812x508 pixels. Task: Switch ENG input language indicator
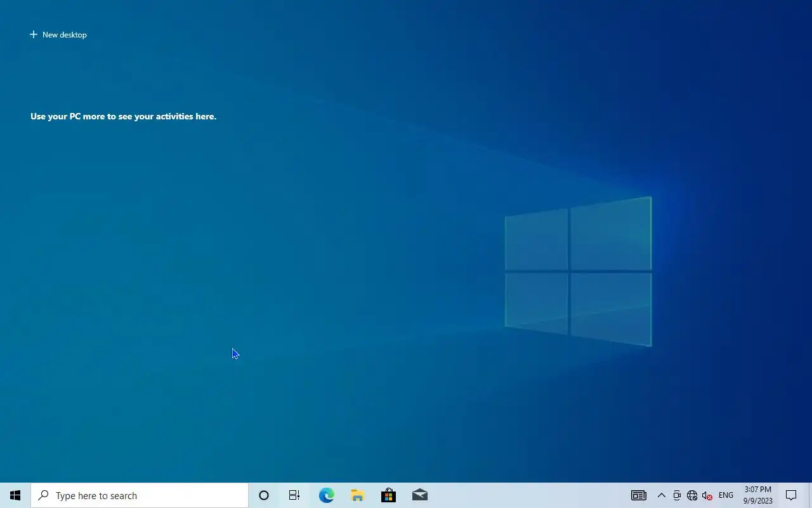pos(726,495)
